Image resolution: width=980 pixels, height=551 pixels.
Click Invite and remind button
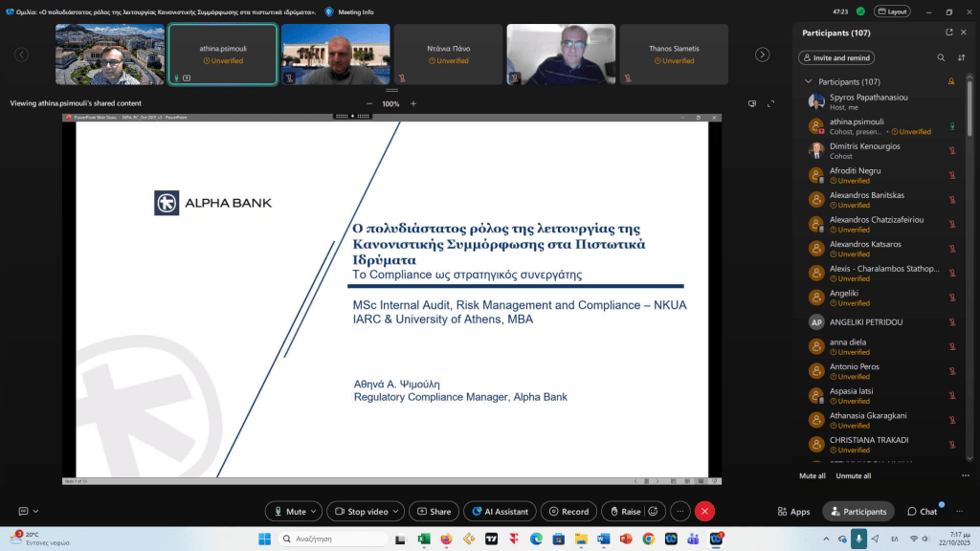pyautogui.click(x=836, y=57)
